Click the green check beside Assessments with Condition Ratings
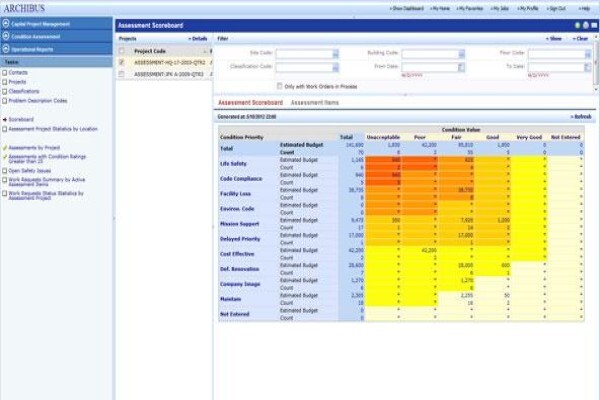This screenshot has height=400, width=600. click(5, 157)
